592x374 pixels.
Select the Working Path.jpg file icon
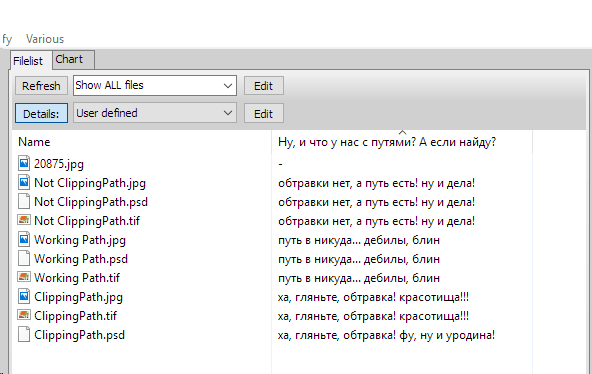tap(24, 239)
